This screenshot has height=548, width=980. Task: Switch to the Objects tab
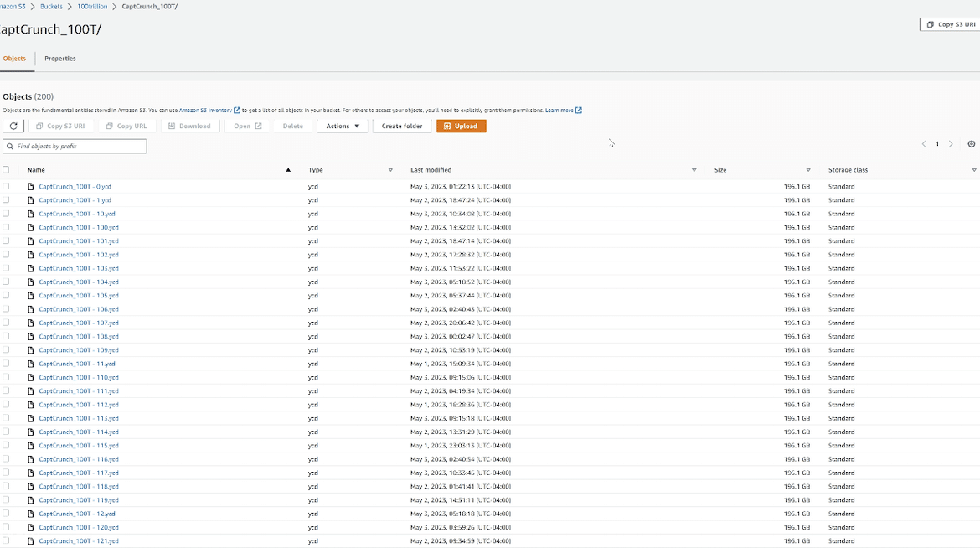(14, 58)
